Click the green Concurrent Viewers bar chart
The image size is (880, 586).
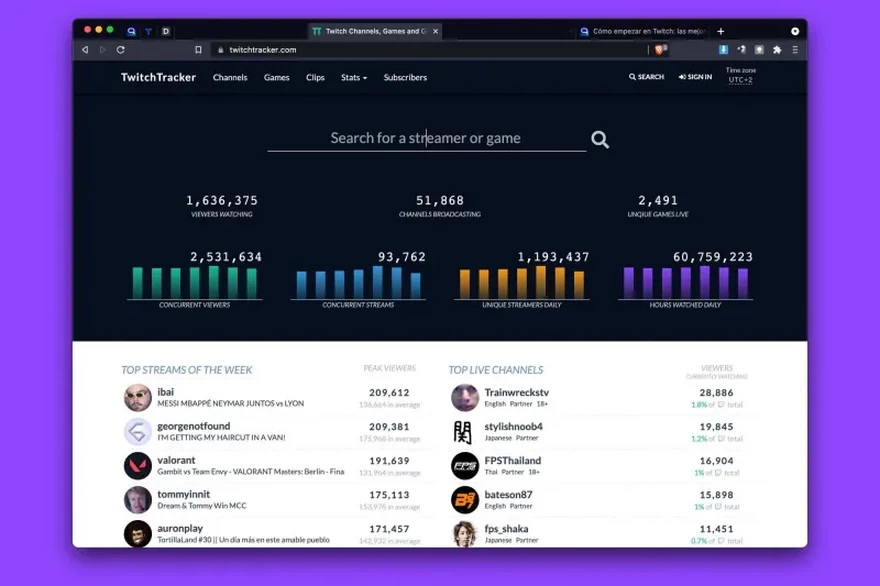[195, 282]
